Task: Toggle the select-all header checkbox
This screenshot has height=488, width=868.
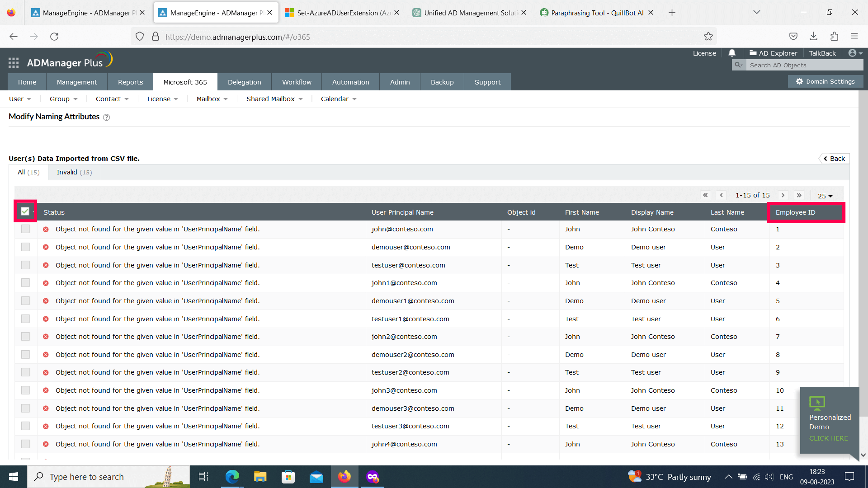Action: click(25, 211)
